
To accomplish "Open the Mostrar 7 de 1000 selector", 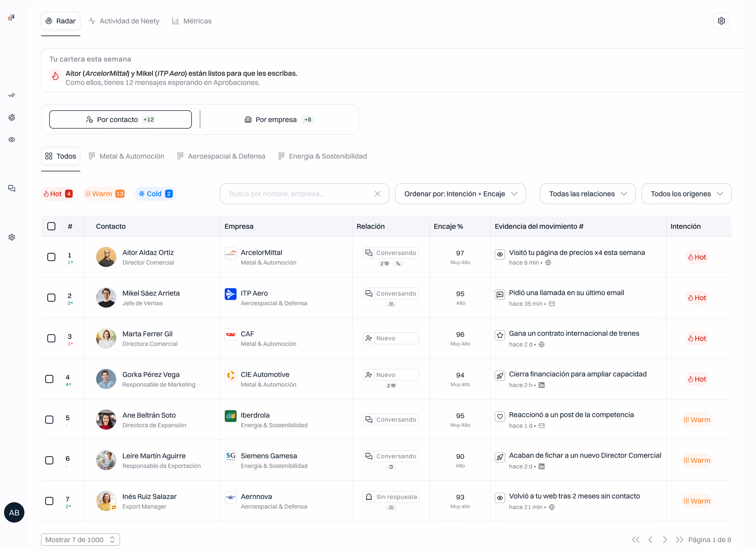I will click(80, 540).
